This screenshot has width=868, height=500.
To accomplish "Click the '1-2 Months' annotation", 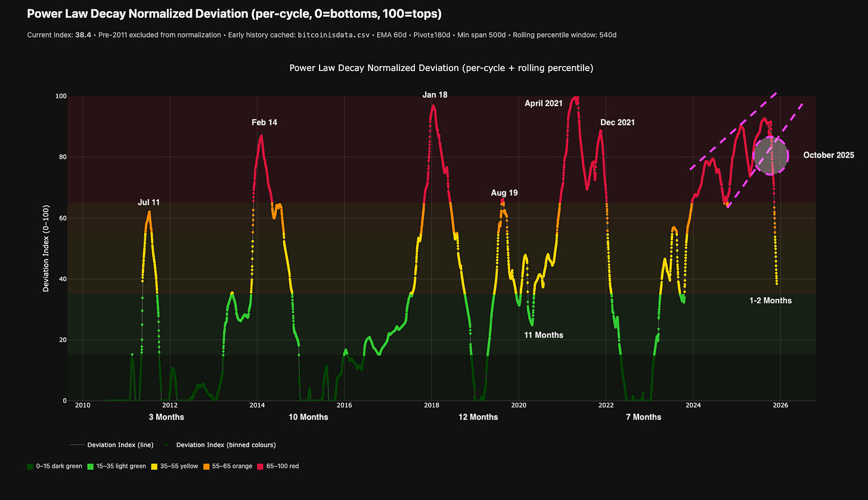I will tap(771, 301).
